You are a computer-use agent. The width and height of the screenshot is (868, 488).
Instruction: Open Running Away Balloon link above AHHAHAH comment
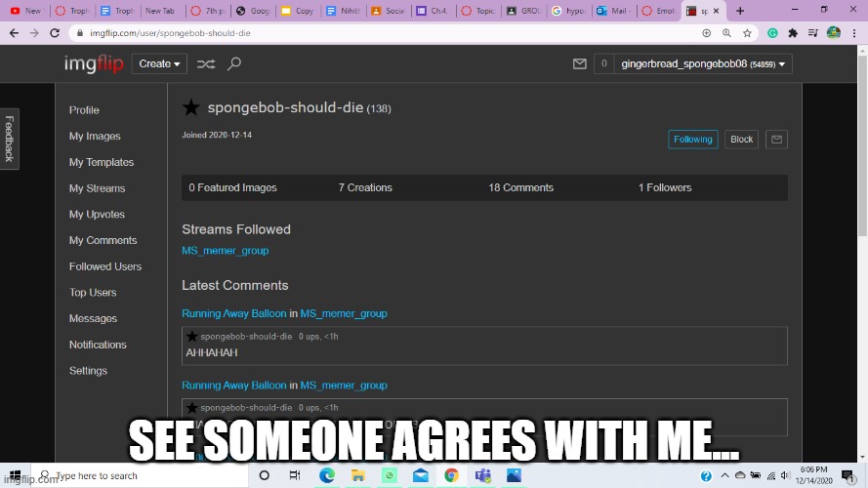[234, 313]
